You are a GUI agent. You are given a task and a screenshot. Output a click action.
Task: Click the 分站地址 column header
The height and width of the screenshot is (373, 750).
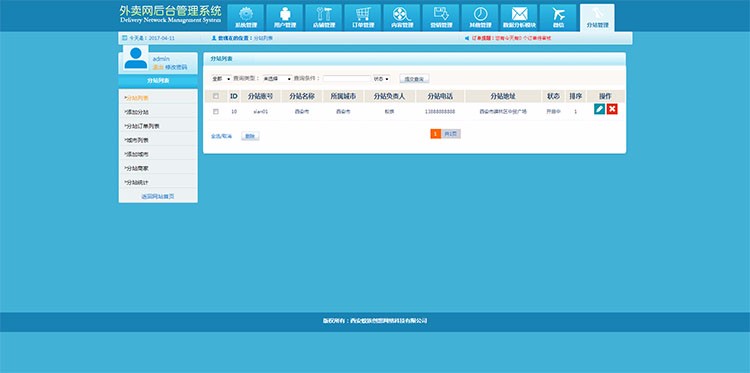click(503, 96)
